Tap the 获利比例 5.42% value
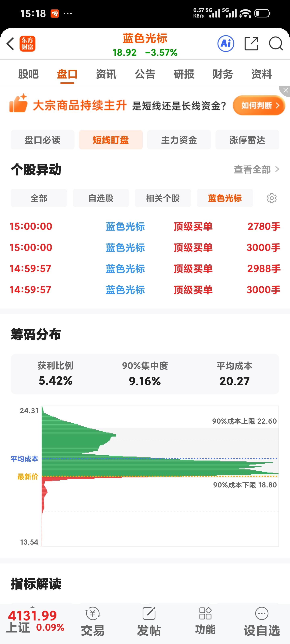 pos(56,381)
